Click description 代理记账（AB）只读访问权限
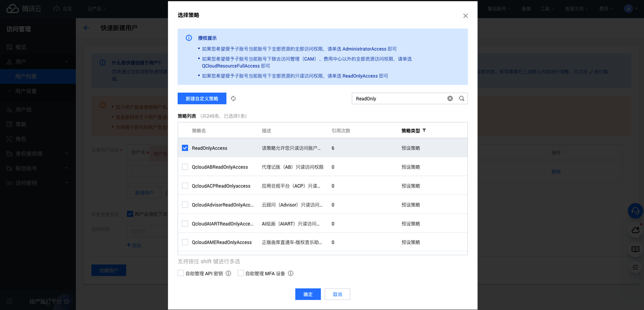 coord(292,167)
